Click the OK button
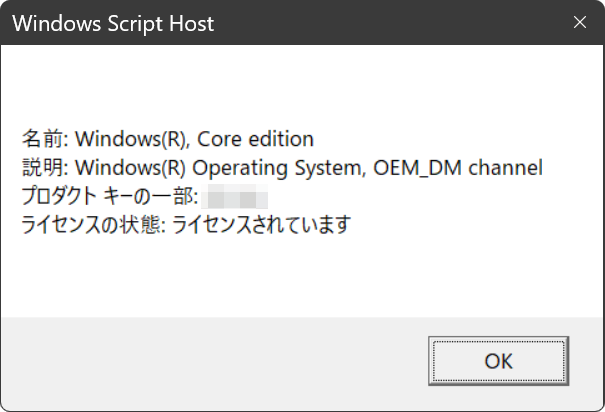The image size is (605, 412). click(x=498, y=361)
